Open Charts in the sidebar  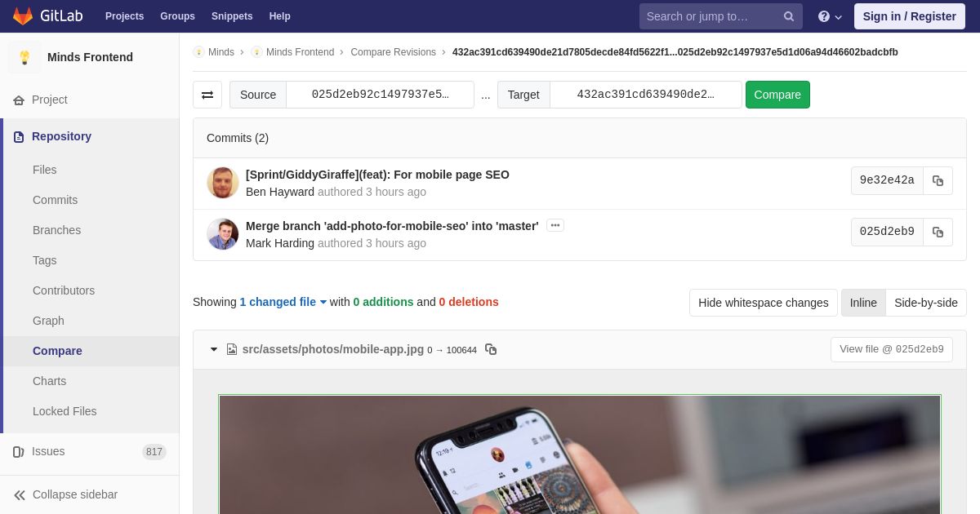pos(49,381)
